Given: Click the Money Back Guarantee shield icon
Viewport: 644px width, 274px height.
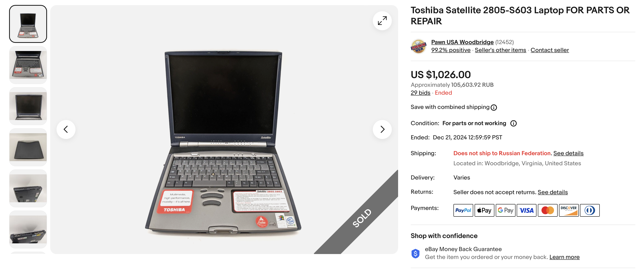Looking at the screenshot, I should coord(415,253).
